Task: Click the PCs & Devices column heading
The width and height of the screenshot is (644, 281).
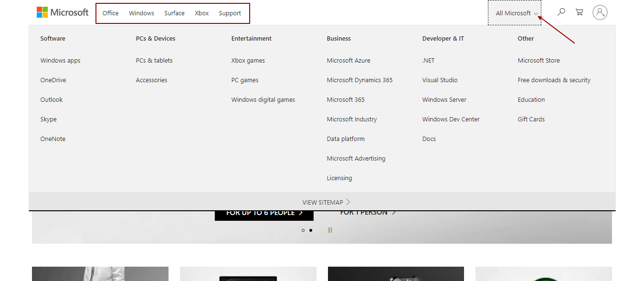Action: 155,38
